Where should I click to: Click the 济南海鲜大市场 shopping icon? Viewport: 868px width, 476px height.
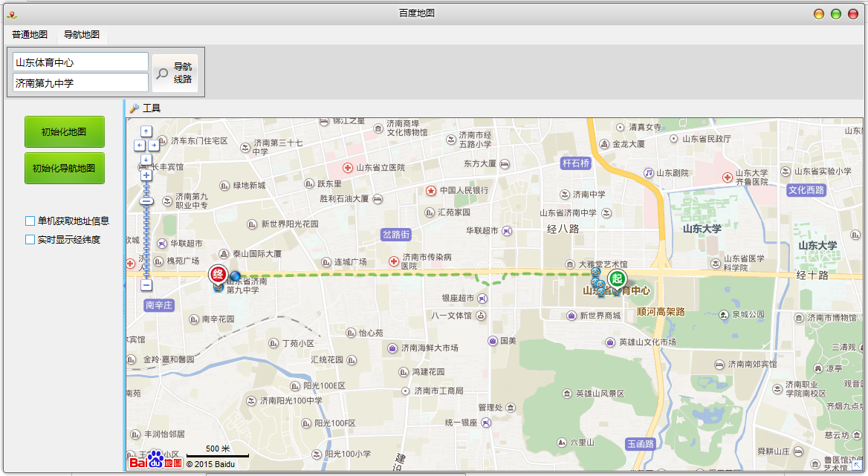(392, 348)
